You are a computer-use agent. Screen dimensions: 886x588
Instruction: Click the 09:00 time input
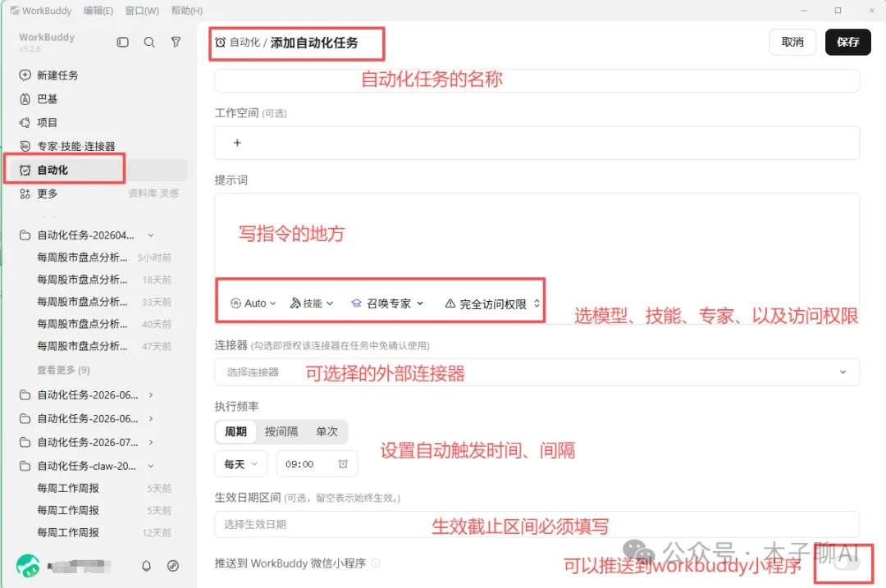[x=317, y=463]
